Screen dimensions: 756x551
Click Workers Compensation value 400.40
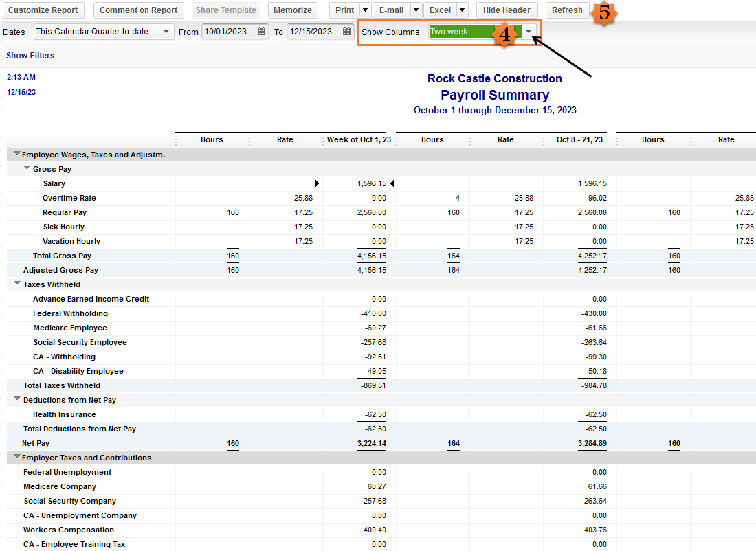point(375,530)
